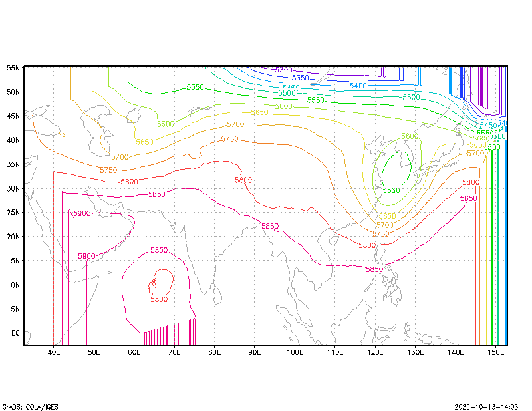Click the 40E longitude axis label
Viewport: 532px width, 411px height.
tap(54, 352)
